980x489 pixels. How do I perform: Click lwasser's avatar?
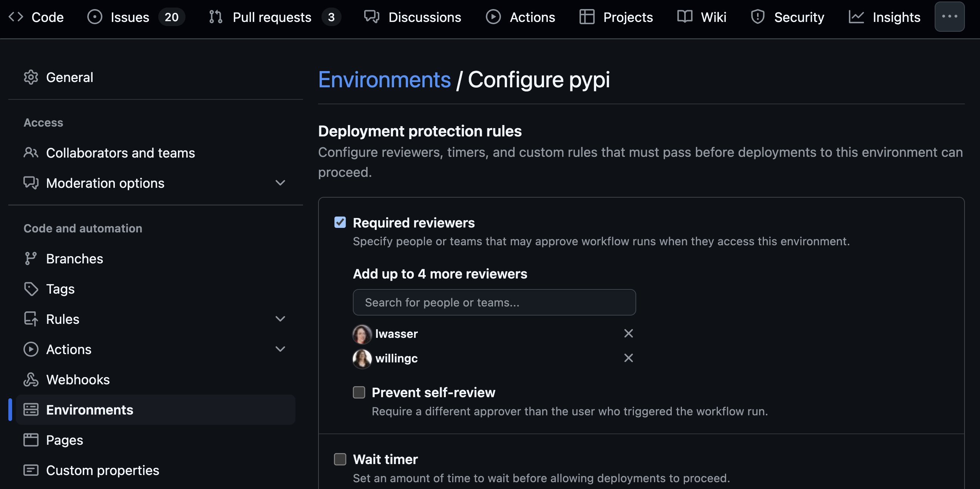pos(362,334)
